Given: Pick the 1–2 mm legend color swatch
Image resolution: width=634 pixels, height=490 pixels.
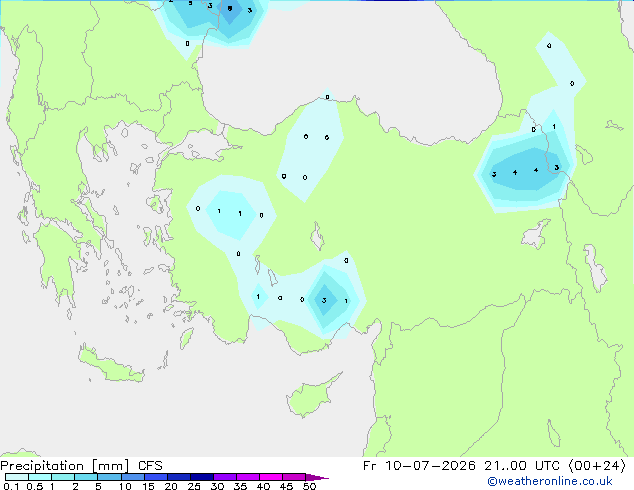Looking at the screenshot, I should pos(63,477).
